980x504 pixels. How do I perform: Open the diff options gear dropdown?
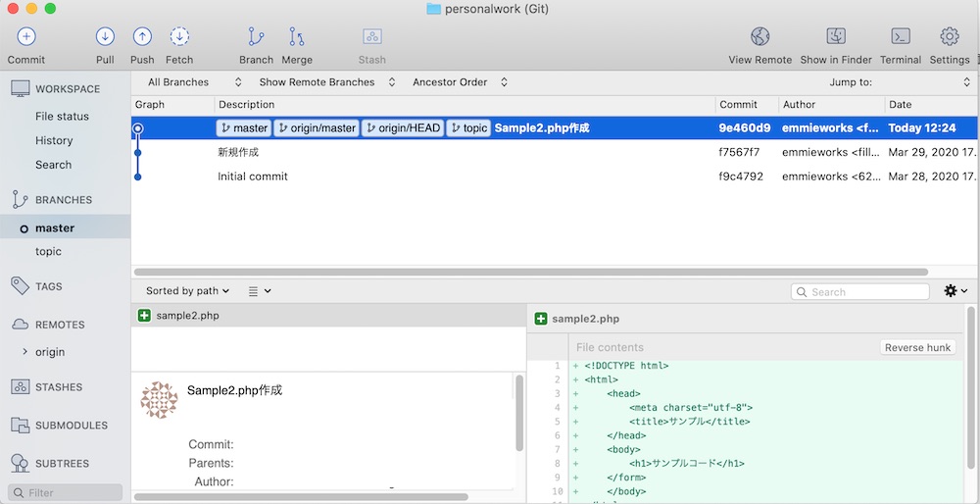point(955,291)
